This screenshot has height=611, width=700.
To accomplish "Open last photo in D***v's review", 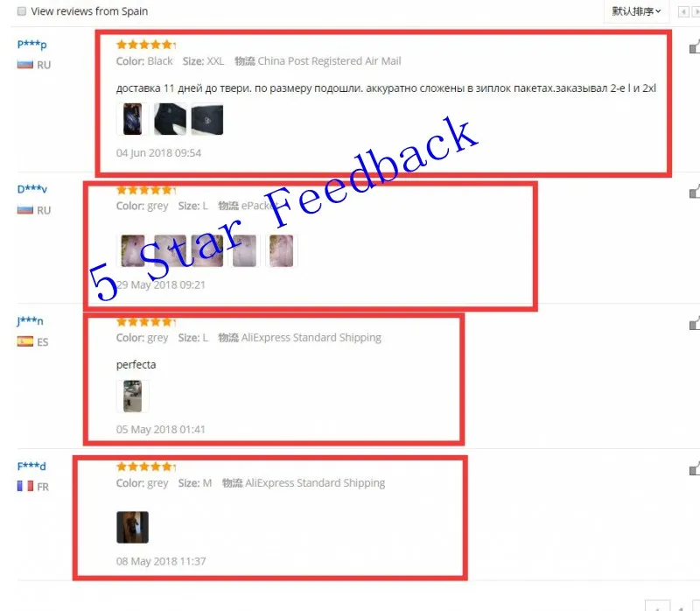I will 282,251.
